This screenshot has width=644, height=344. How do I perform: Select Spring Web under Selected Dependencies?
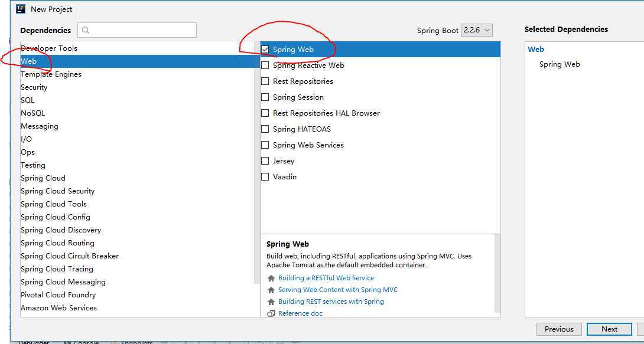[x=560, y=64]
